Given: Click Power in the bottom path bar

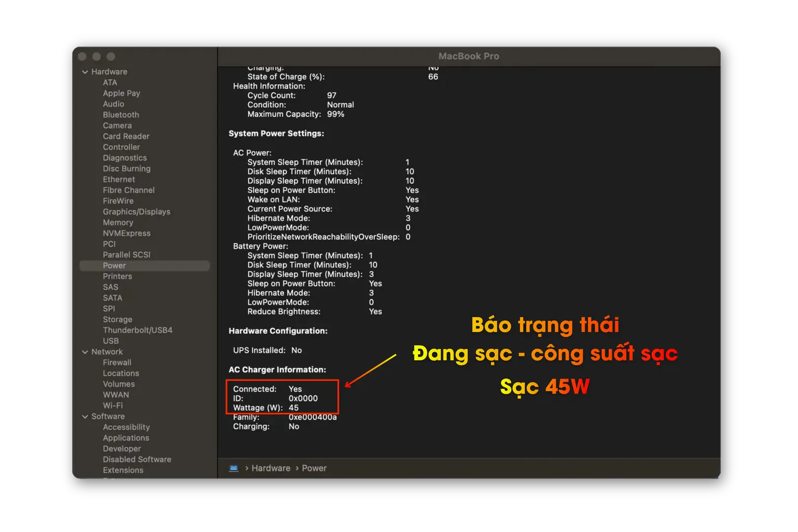Looking at the screenshot, I should (x=314, y=468).
